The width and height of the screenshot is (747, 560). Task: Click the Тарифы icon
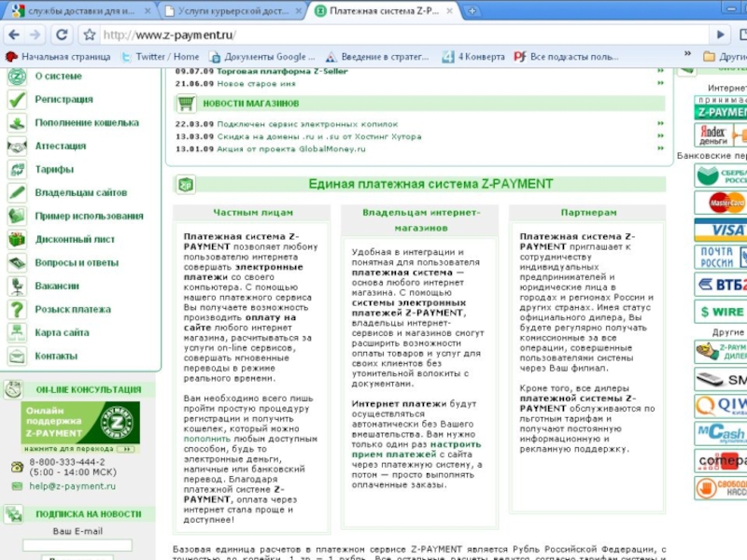[x=17, y=170]
